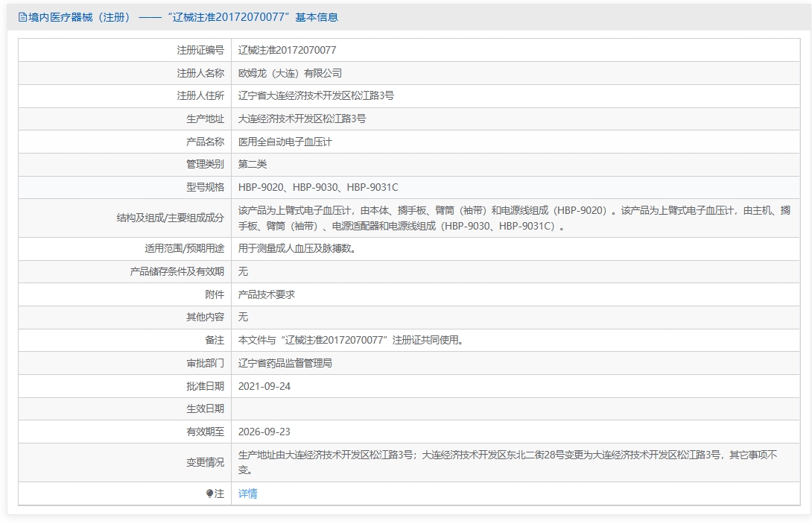Click the header title 境内医疗器械（注册）基本信息
Image resolution: width=812 pixels, height=524 pixels.
point(183,17)
